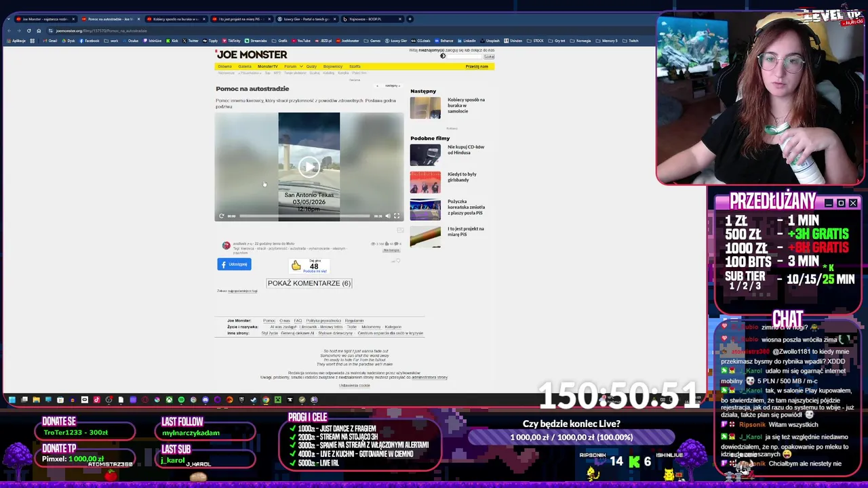Open the Szaffa menu item

[x=355, y=66]
